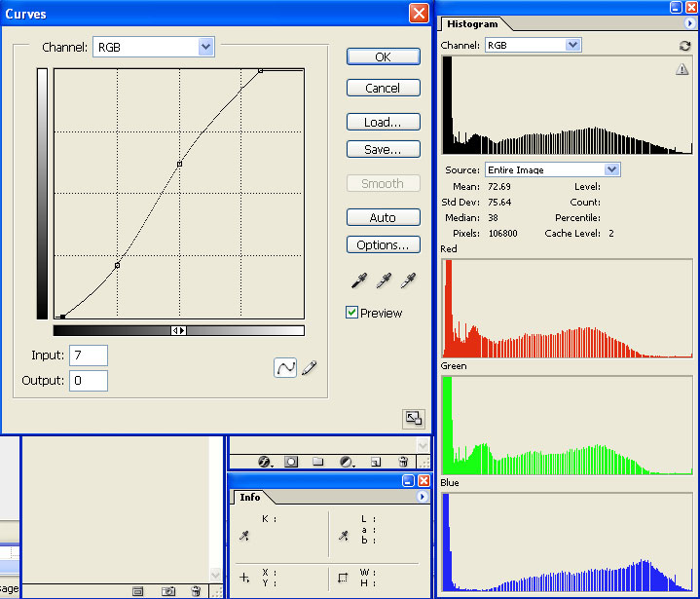Toggle the Preview checkbox in Curves
The image size is (700, 599).
[x=351, y=313]
